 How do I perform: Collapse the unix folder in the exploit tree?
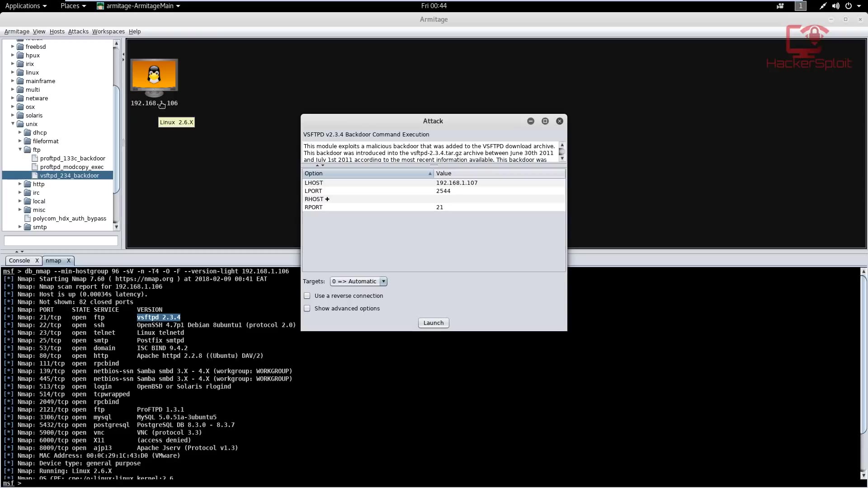[x=13, y=124]
